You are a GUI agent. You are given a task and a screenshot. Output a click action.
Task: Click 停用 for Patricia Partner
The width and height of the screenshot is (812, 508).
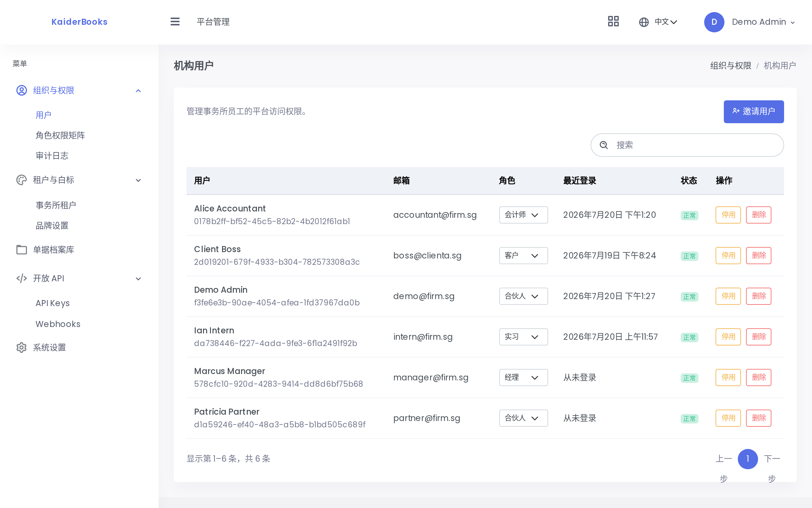click(x=728, y=418)
